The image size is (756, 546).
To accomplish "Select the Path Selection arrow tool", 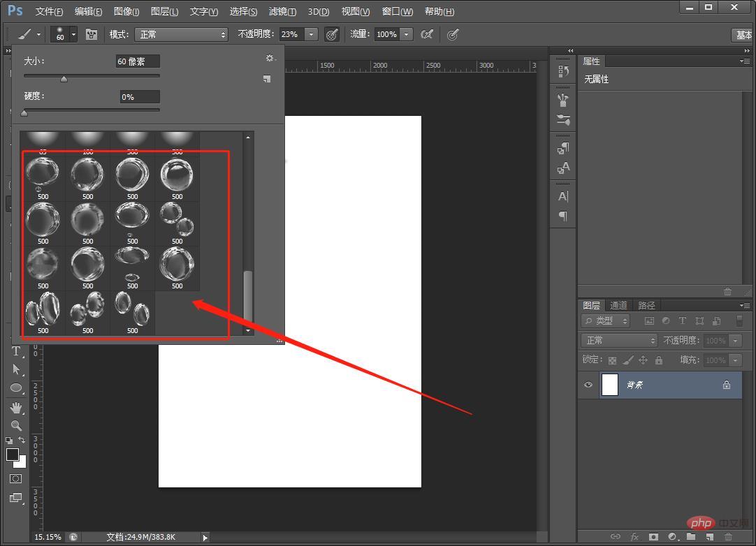I will coord(16,369).
